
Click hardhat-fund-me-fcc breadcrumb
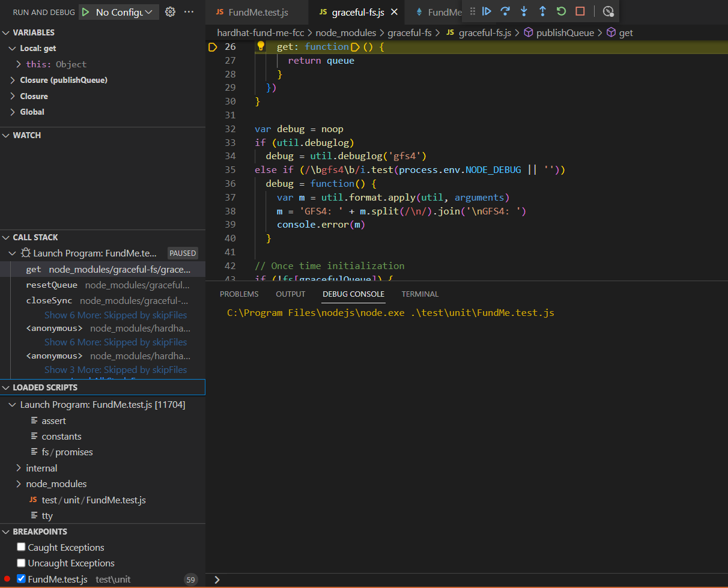coord(260,33)
